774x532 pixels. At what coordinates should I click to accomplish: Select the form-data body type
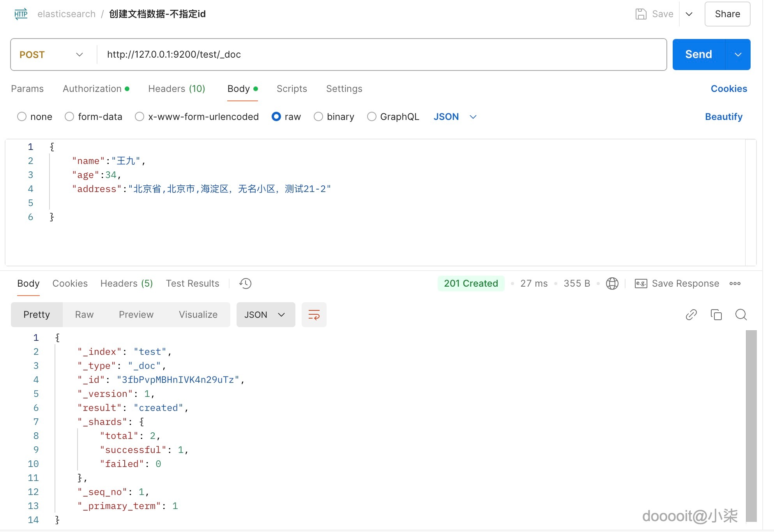click(69, 117)
